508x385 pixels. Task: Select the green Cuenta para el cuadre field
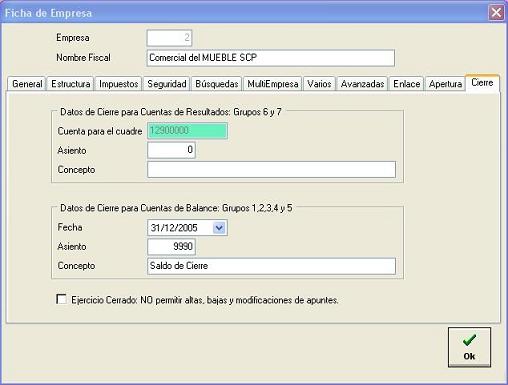pos(188,130)
